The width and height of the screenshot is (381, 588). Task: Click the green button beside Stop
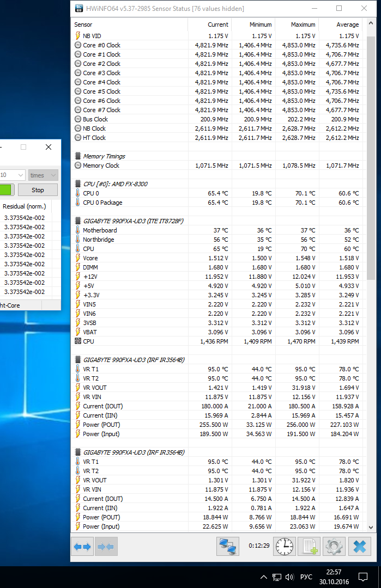tap(7, 190)
